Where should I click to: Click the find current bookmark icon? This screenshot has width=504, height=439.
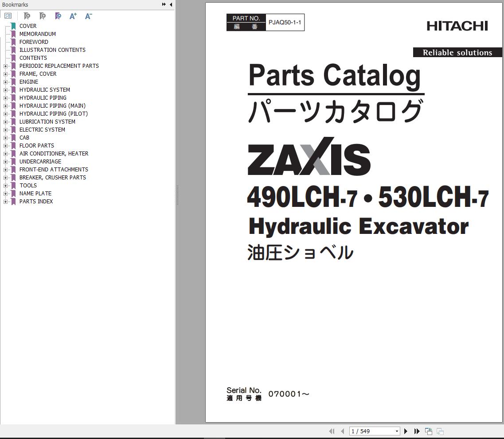[x=58, y=16]
